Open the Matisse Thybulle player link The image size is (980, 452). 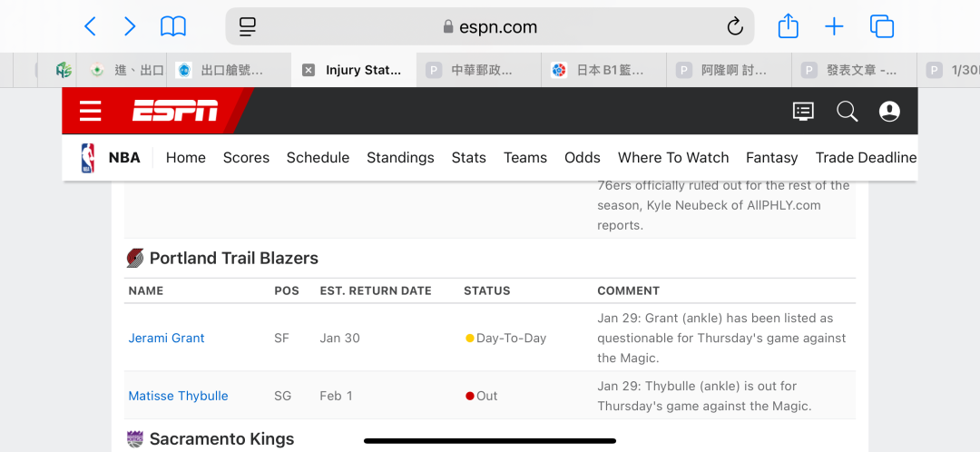pos(178,396)
